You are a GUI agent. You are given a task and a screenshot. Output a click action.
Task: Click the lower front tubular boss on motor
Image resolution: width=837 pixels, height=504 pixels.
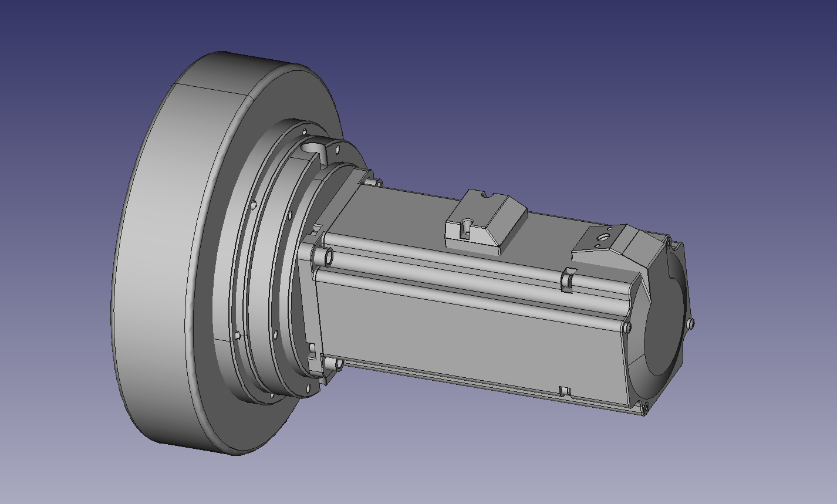point(338,364)
